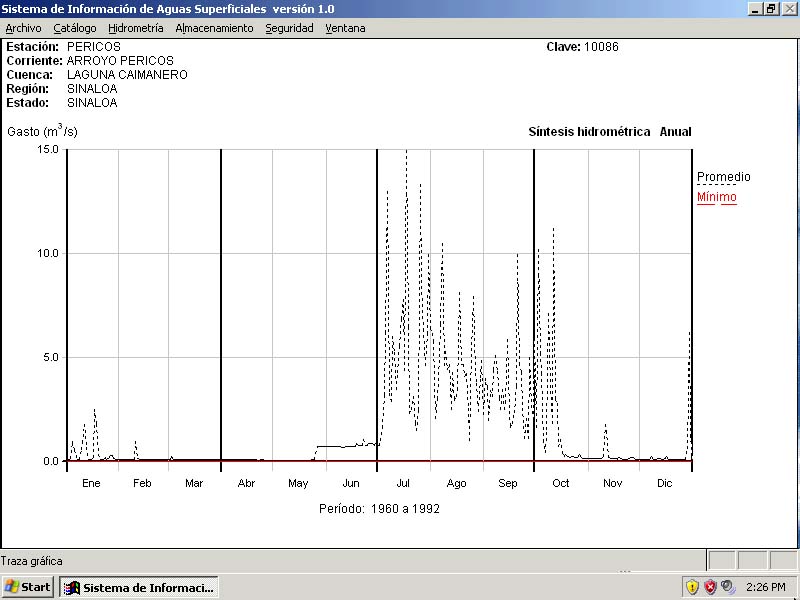The image size is (800, 600).
Task: Click the red shield alert tray icon
Action: [x=710, y=587]
